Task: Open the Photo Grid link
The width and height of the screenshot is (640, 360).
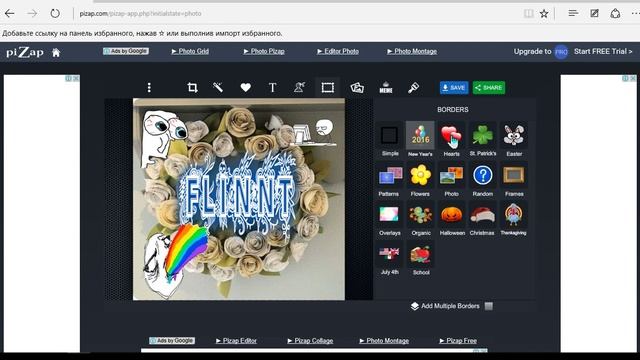Action: [x=190, y=51]
